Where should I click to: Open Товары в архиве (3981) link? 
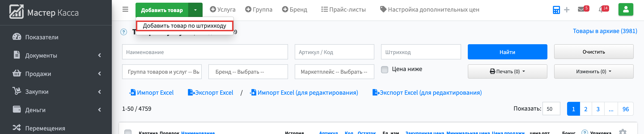point(605,31)
